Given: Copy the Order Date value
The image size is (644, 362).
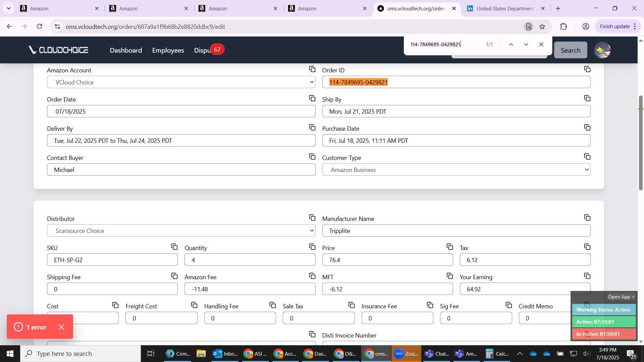Looking at the screenshot, I should [x=312, y=98].
